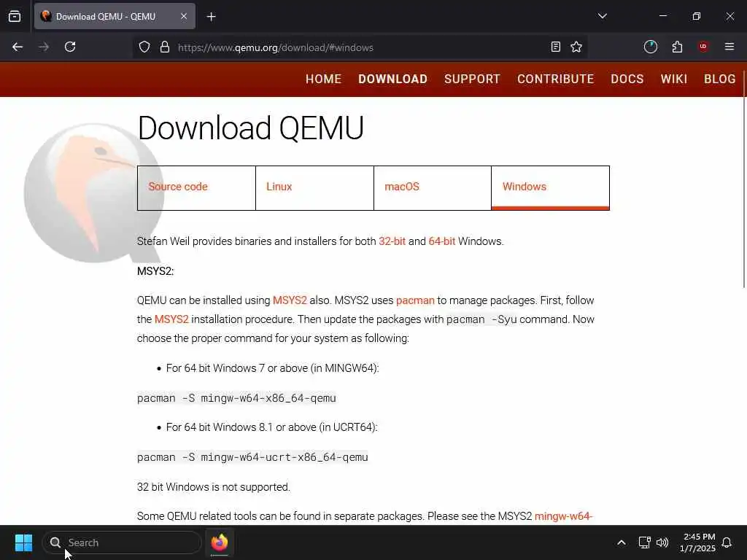The image size is (747, 560).
Task: Click 'pacman -S mingw-w64-ucrt-x86_64-qemu' command text
Action: (x=252, y=457)
